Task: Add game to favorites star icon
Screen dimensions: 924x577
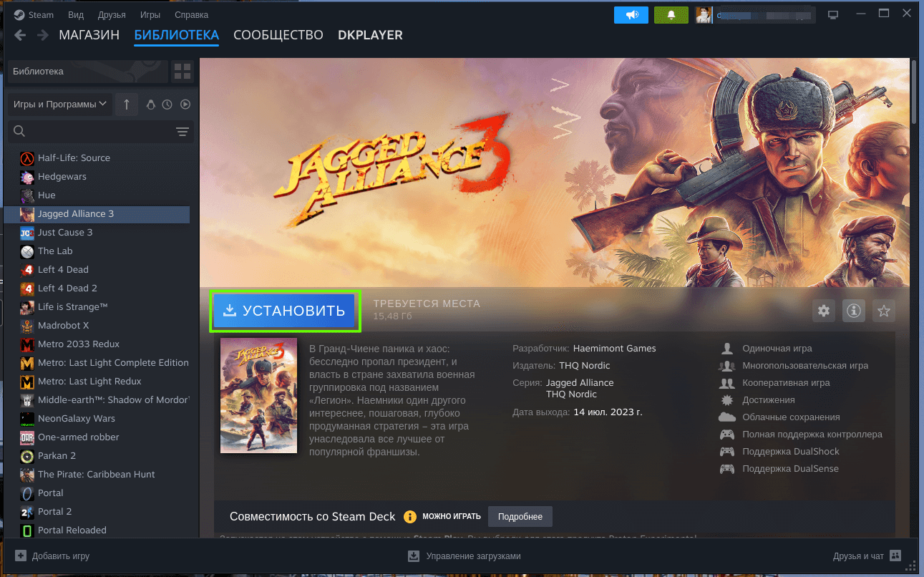Action: (x=884, y=311)
